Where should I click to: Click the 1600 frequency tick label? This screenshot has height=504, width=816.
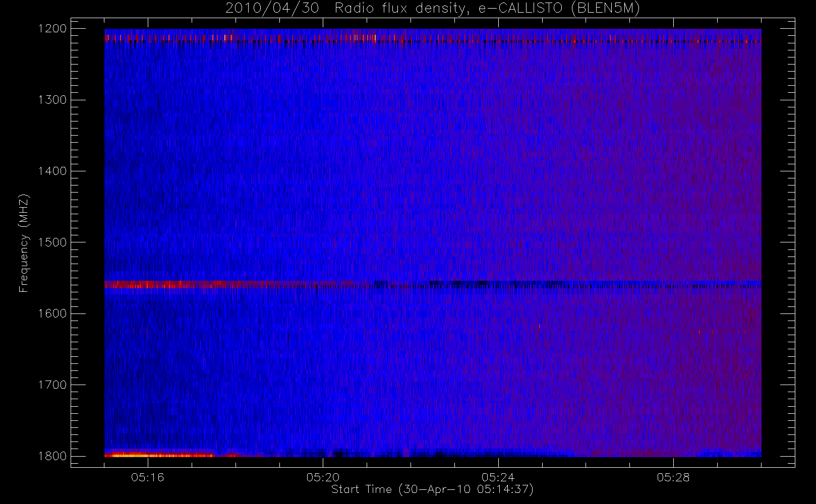tap(52, 313)
